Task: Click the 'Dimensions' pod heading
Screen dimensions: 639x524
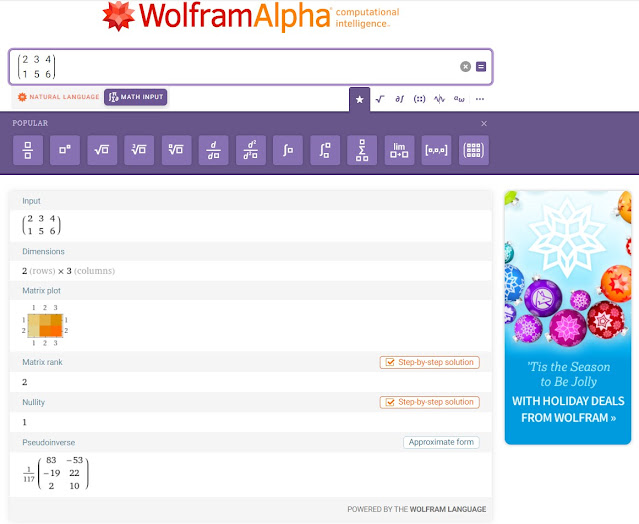Action: 43,251
